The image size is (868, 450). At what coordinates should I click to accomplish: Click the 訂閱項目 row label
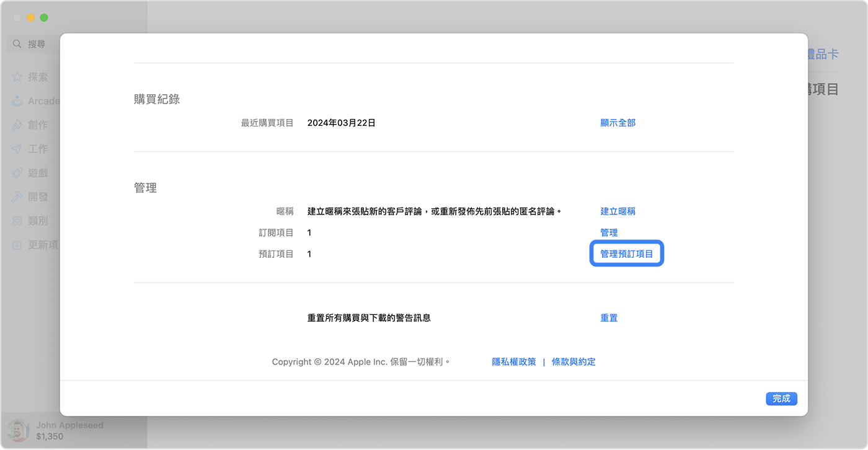click(x=277, y=232)
